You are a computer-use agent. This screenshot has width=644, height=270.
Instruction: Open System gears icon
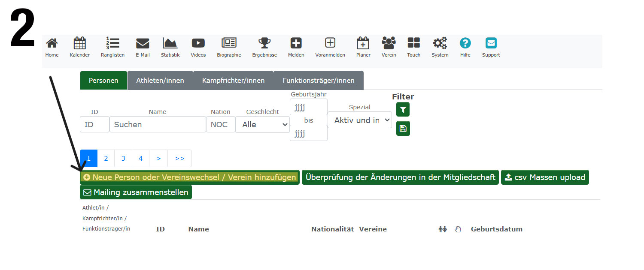tap(440, 44)
